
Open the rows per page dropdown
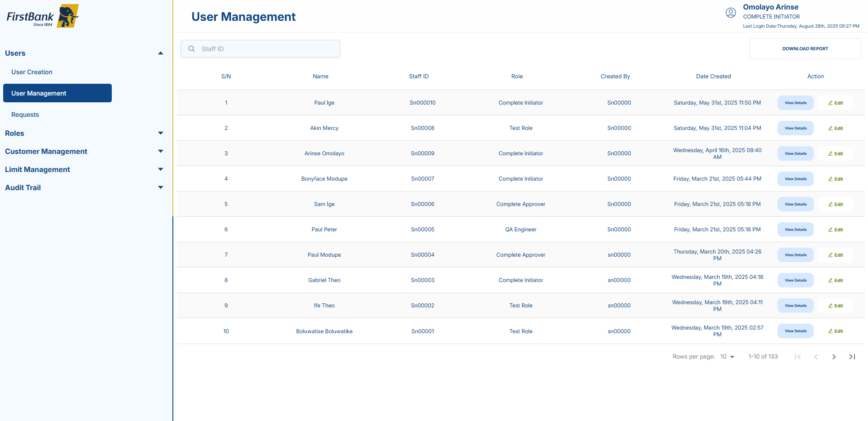pos(727,357)
